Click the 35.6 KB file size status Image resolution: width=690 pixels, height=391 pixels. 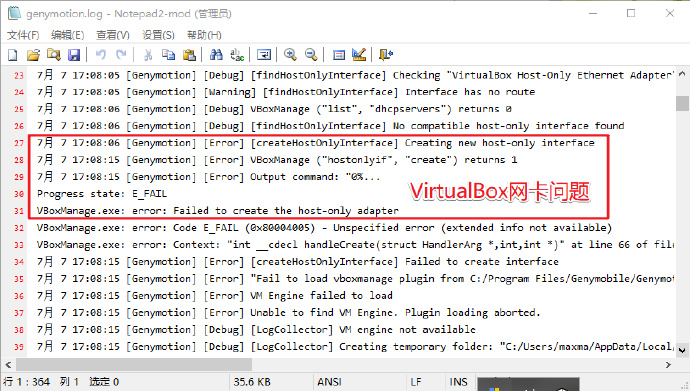[252, 382]
